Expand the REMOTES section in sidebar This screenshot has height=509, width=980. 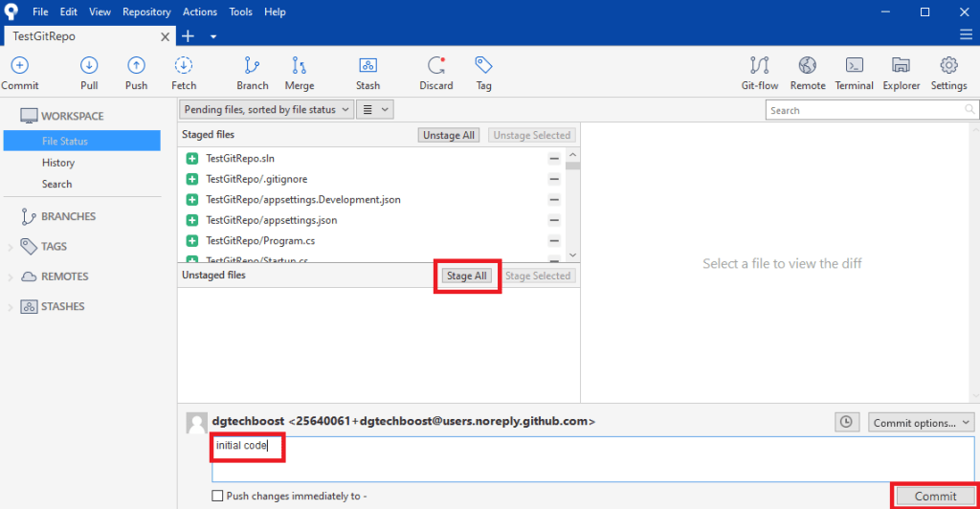(x=11, y=277)
